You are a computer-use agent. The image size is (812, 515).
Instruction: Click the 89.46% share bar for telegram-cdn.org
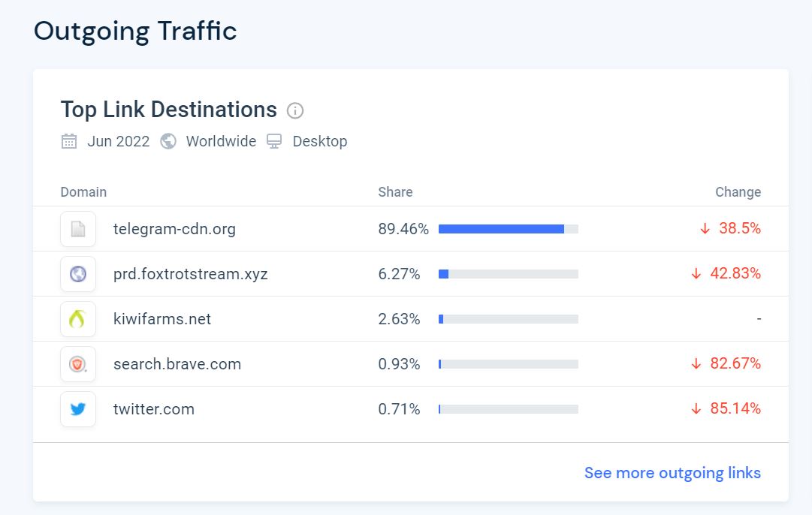[x=509, y=229]
